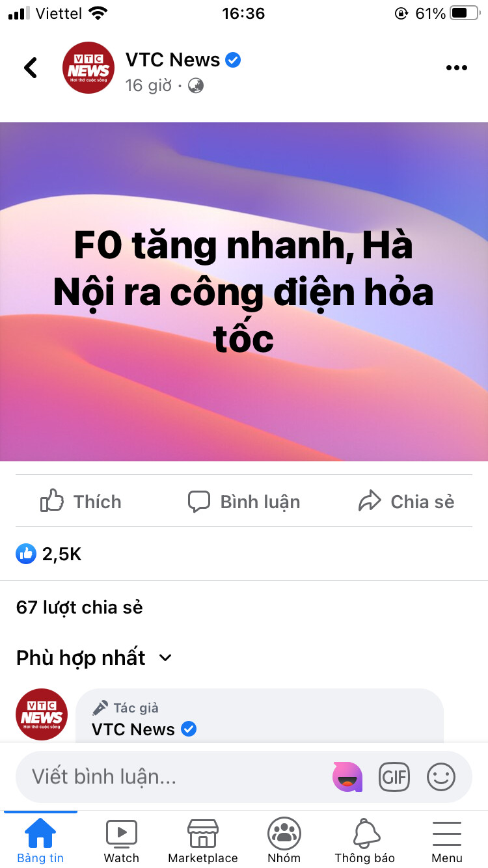This screenshot has width=488, height=868.
Task: Select the Bảng tin home tab
Action: 40,841
